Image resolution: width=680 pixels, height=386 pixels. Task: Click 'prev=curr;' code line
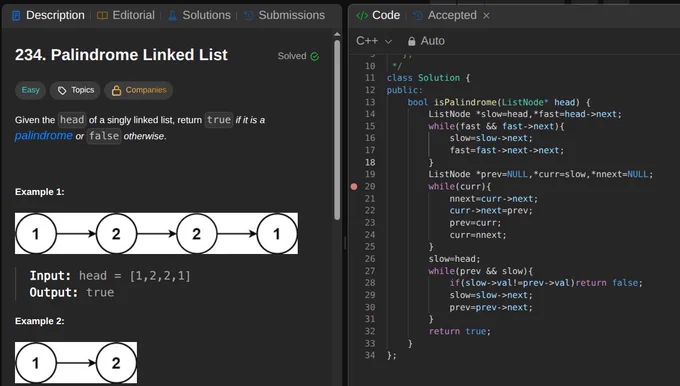pos(475,222)
